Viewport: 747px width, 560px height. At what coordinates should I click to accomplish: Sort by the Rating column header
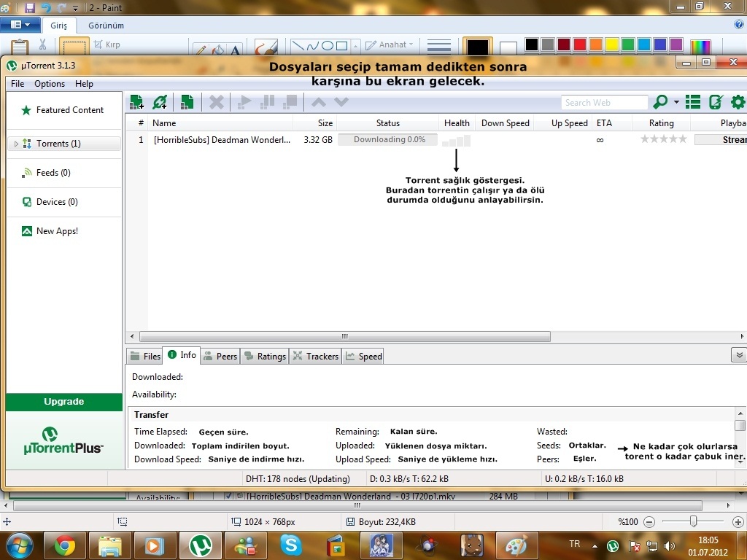(661, 123)
